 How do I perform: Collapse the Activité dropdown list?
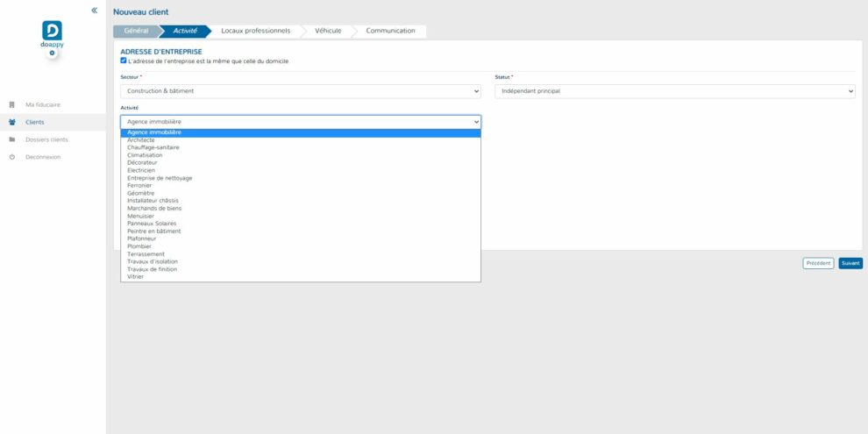(301, 122)
